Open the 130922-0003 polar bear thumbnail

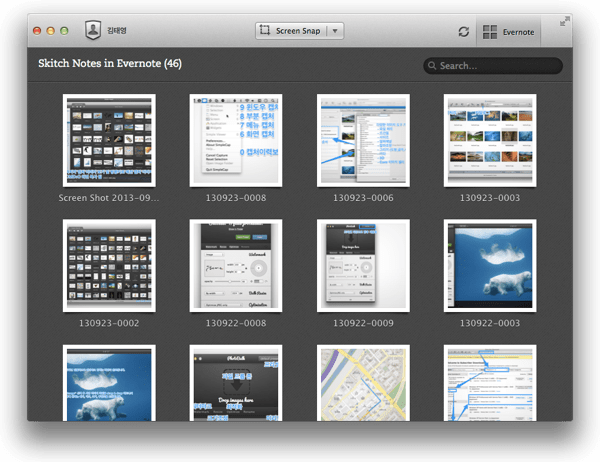(x=489, y=265)
